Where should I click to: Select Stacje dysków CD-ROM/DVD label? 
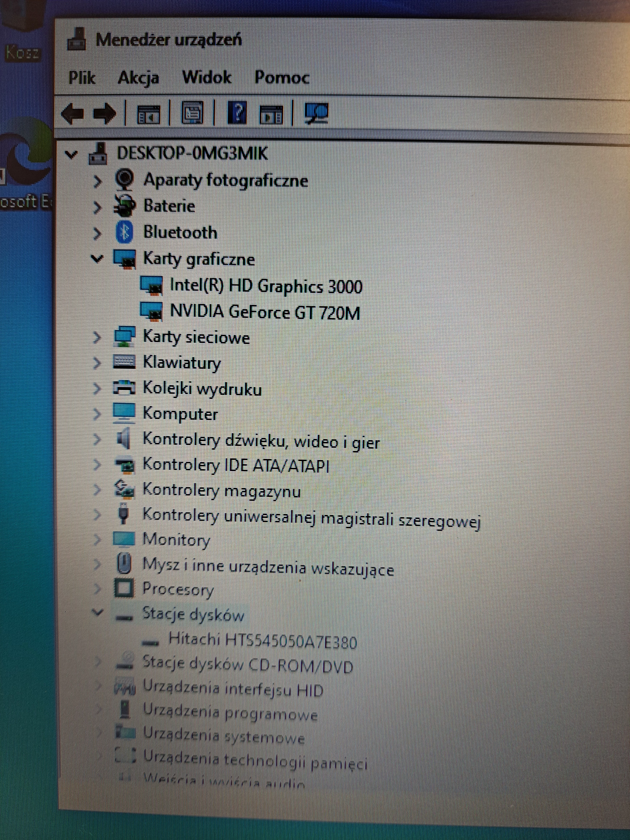point(248,665)
